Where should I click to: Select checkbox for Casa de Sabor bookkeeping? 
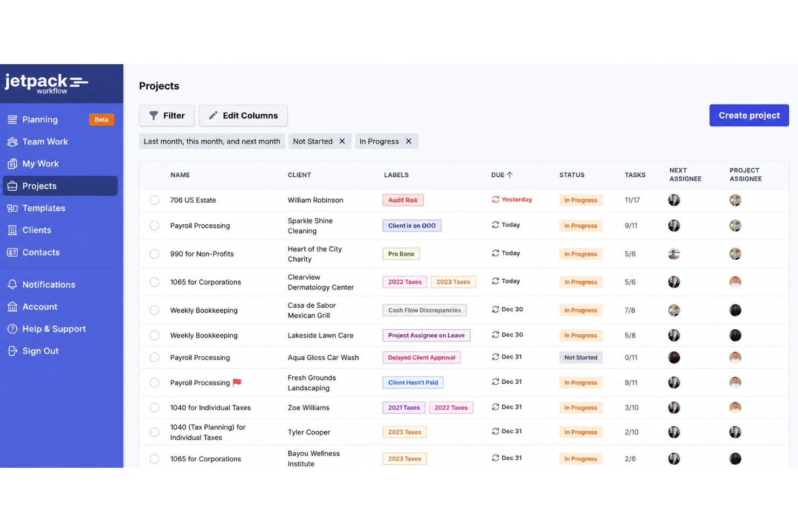(x=155, y=310)
